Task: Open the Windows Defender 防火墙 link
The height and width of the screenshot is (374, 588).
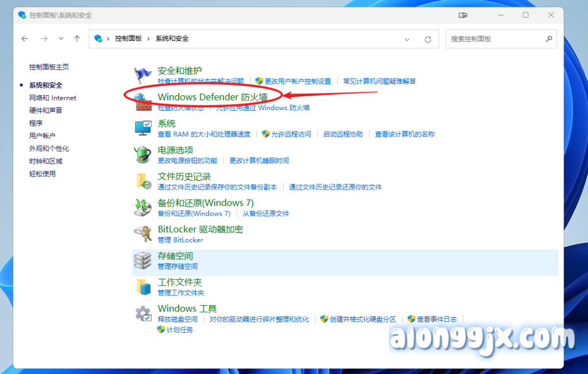Action: pyautogui.click(x=212, y=98)
